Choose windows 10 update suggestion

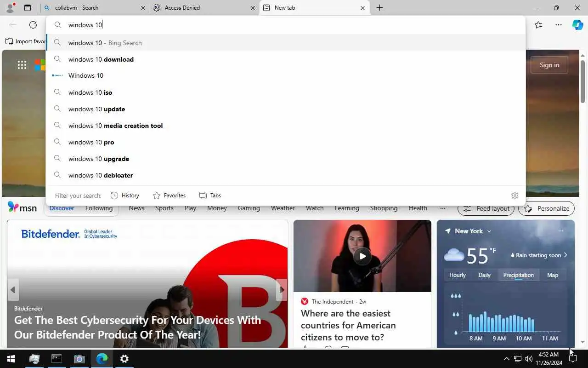coord(286,109)
